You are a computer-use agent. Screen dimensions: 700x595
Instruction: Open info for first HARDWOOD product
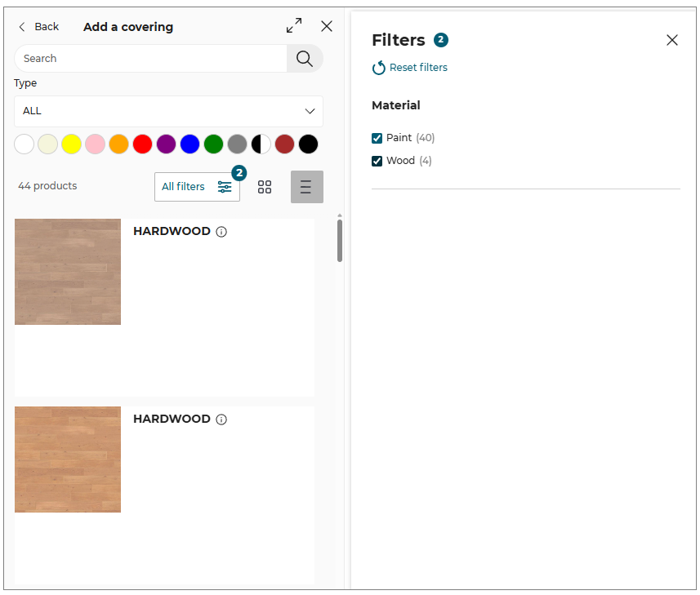coord(221,232)
